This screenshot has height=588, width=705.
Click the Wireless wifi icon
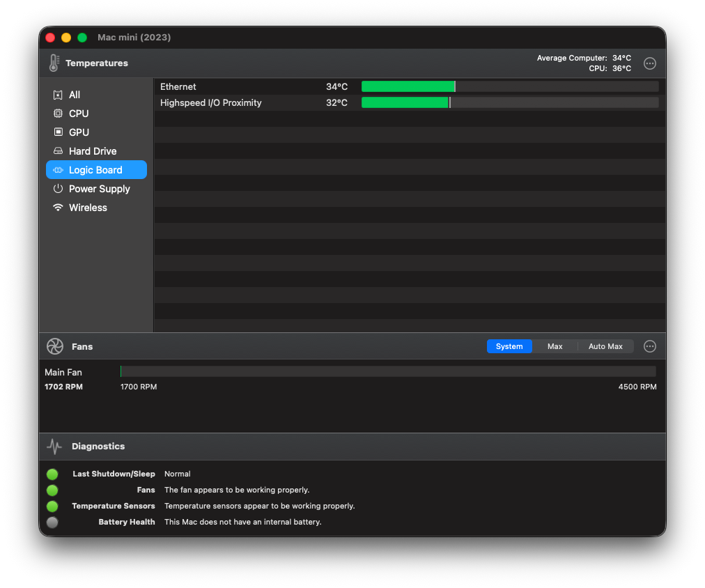(58, 207)
